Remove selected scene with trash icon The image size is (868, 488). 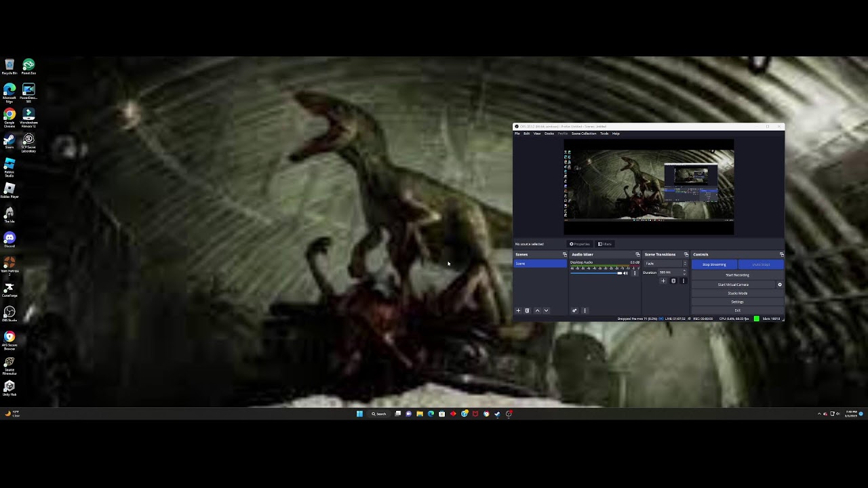point(527,310)
